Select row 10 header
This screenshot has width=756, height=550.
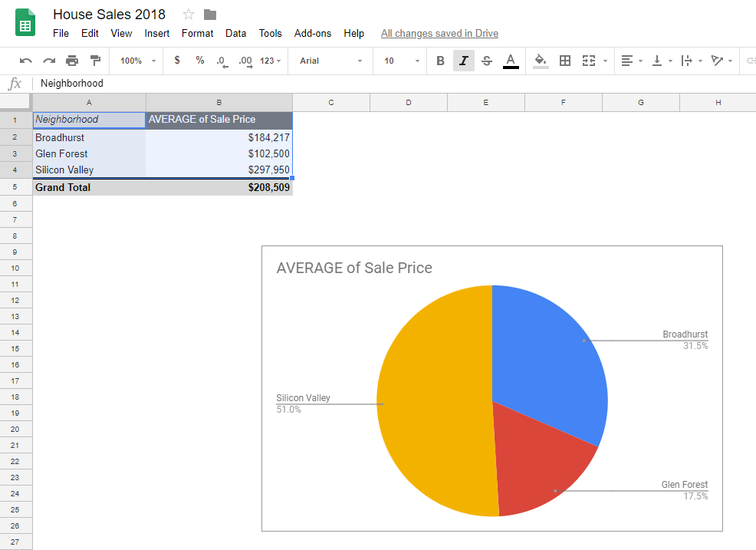coord(15,268)
